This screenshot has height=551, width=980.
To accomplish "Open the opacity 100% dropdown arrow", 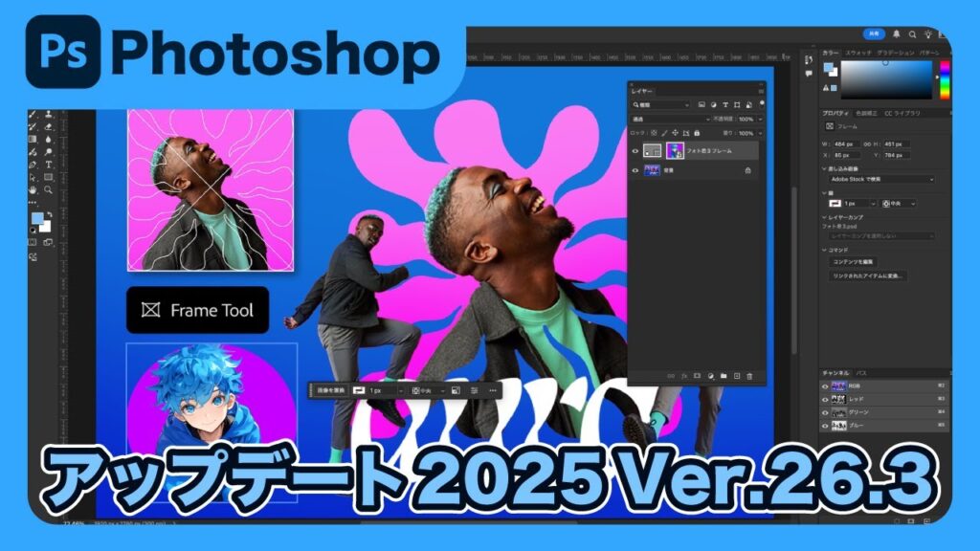I will (761, 119).
